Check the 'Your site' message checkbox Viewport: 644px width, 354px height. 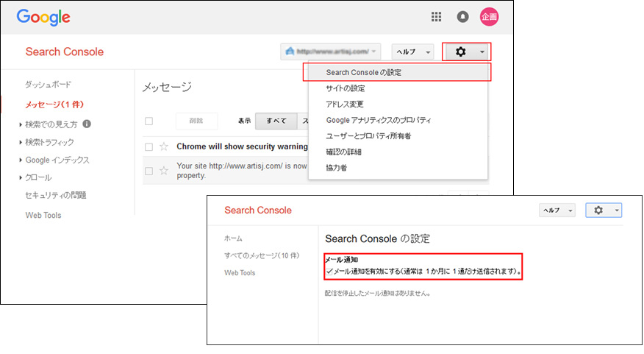tap(149, 171)
